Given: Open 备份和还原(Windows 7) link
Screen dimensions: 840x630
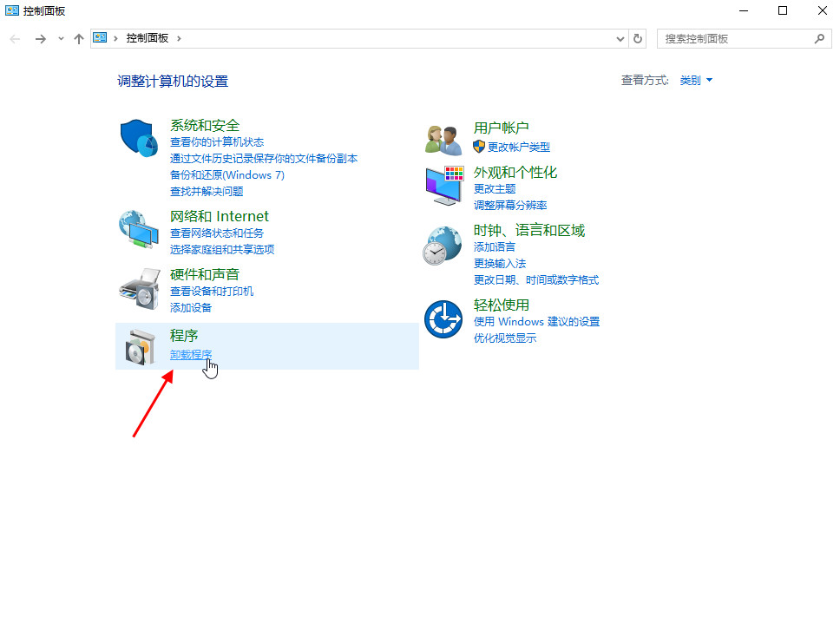Looking at the screenshot, I should tap(227, 175).
